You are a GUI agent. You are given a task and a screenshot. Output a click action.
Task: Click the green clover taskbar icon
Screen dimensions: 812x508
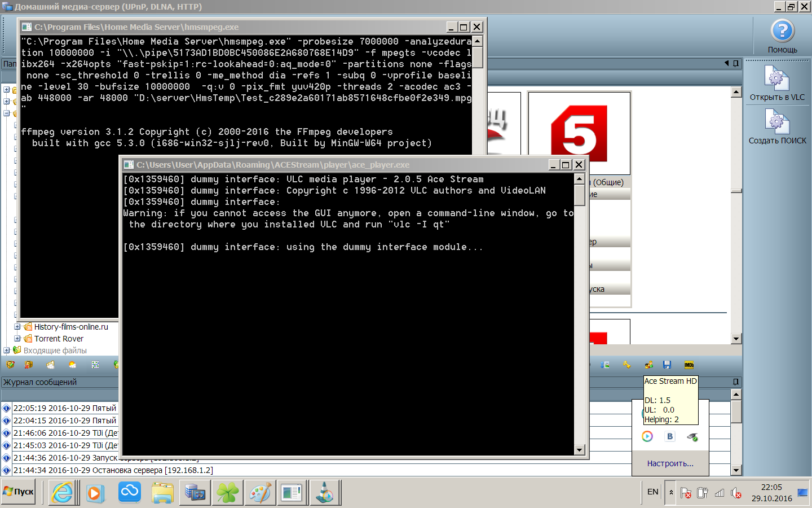click(228, 493)
